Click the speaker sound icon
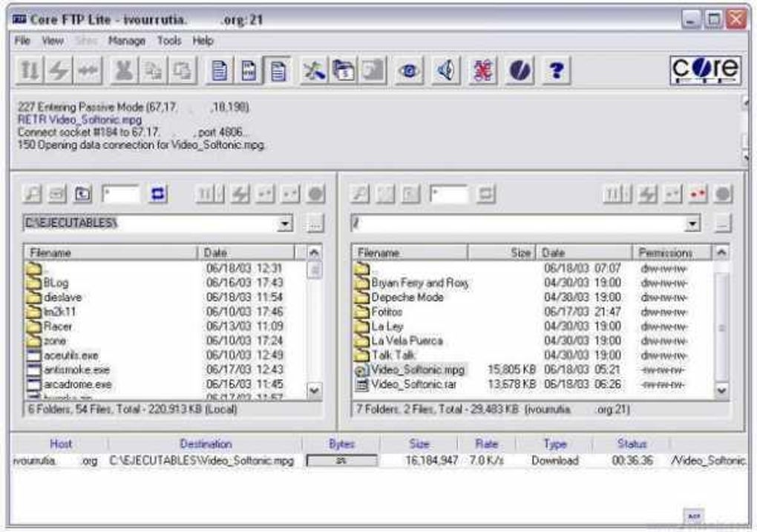Screen dimensions: 757x532 point(445,70)
